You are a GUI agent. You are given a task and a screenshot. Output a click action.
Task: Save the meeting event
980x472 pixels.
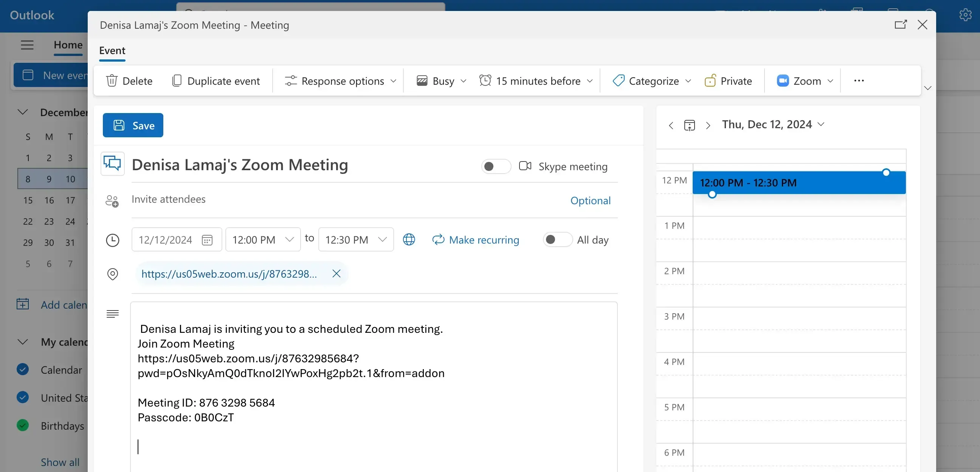click(133, 125)
